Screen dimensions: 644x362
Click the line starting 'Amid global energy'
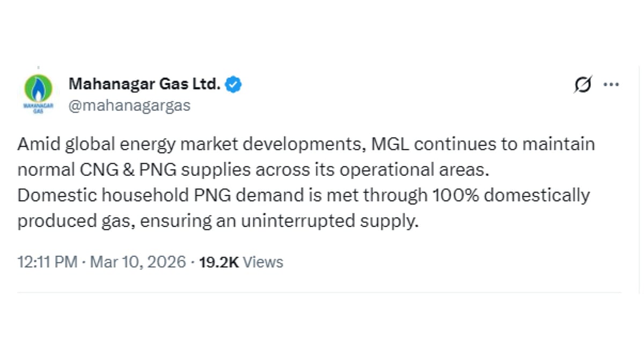306,144
